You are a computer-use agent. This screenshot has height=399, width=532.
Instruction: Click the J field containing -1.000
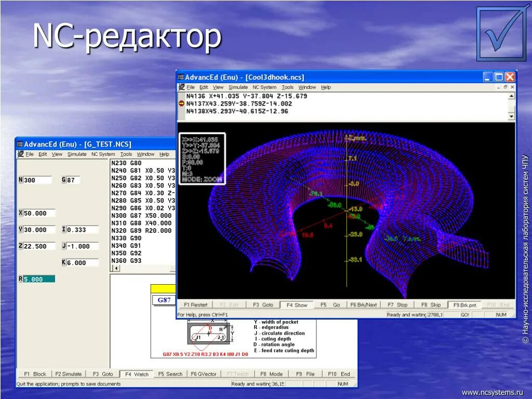coord(82,246)
